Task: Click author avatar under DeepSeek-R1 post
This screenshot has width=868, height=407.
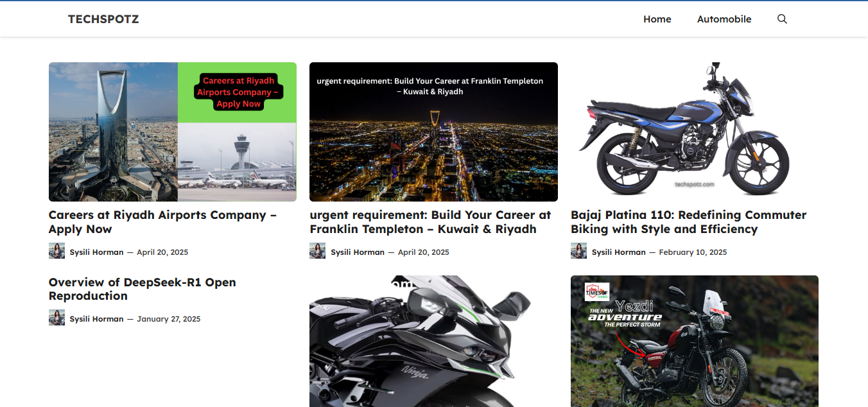Action: 56,318
